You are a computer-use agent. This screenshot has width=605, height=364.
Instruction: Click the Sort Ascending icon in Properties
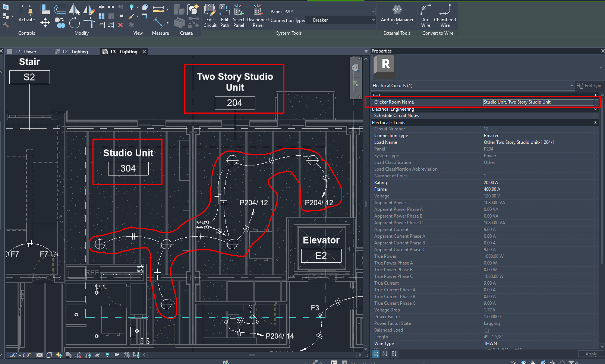385,354
